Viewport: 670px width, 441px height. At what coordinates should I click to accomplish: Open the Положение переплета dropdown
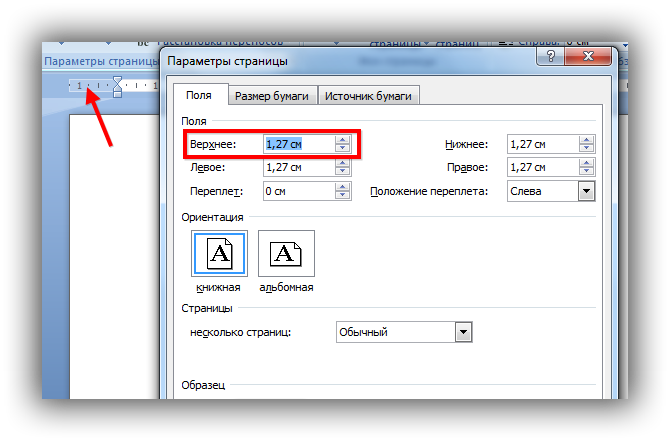pos(587,191)
